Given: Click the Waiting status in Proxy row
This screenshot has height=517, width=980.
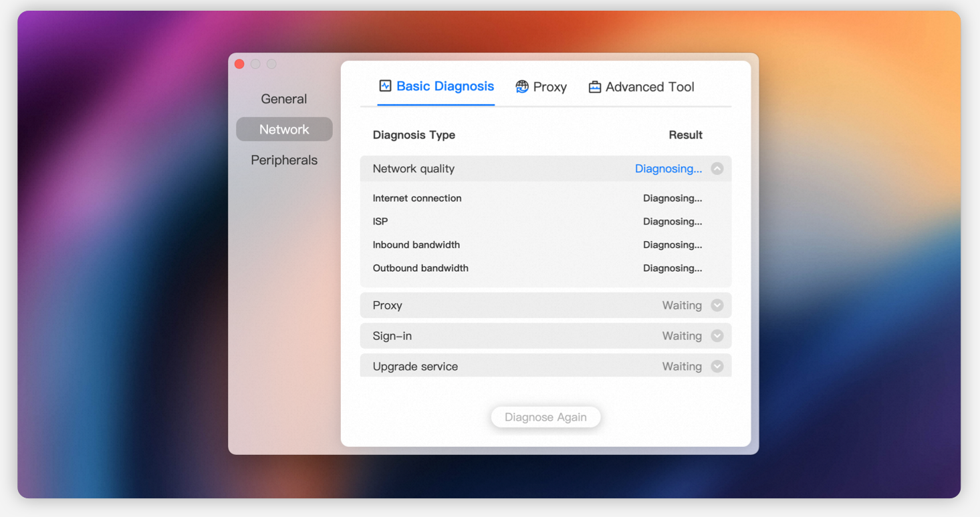Looking at the screenshot, I should [x=682, y=305].
